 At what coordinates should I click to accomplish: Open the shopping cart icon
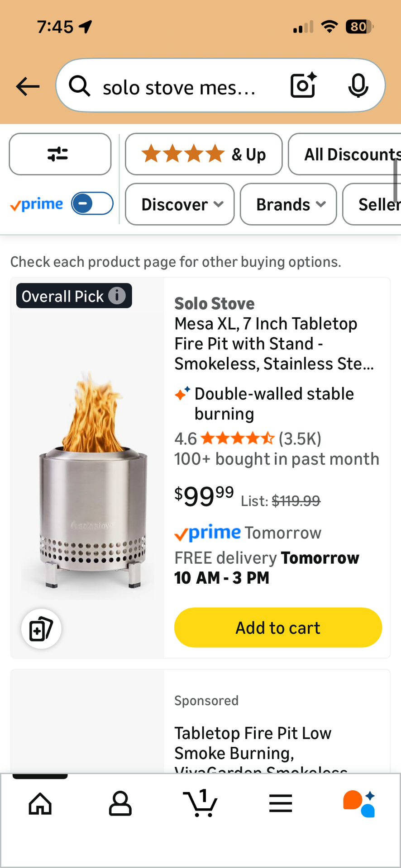tap(200, 803)
